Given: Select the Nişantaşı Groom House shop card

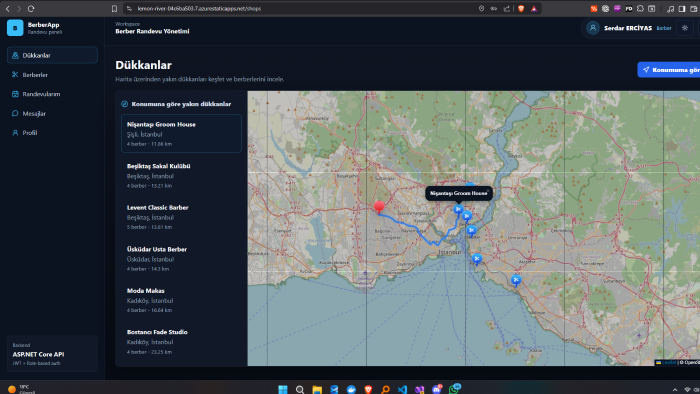Looking at the screenshot, I should 181,133.
